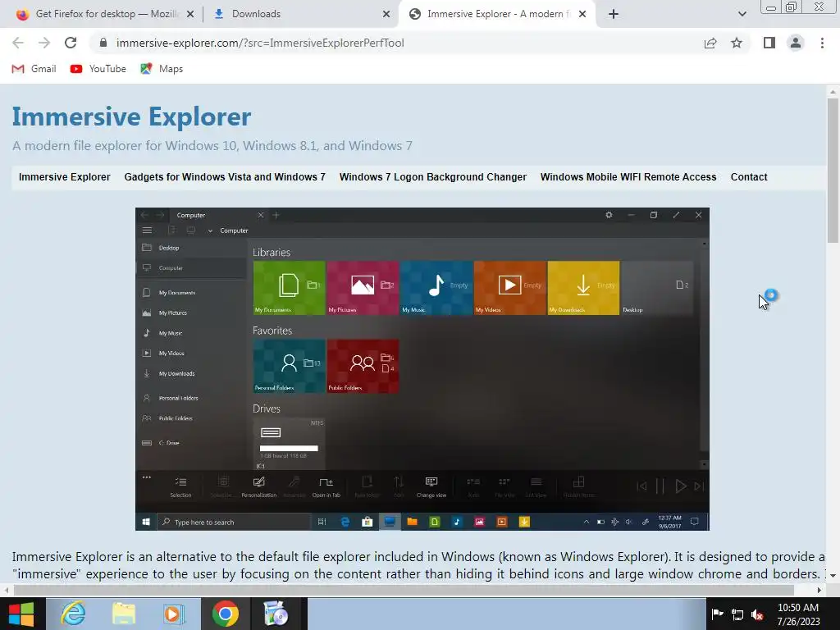
Task: Open the network tray icon
Action: tap(737, 614)
